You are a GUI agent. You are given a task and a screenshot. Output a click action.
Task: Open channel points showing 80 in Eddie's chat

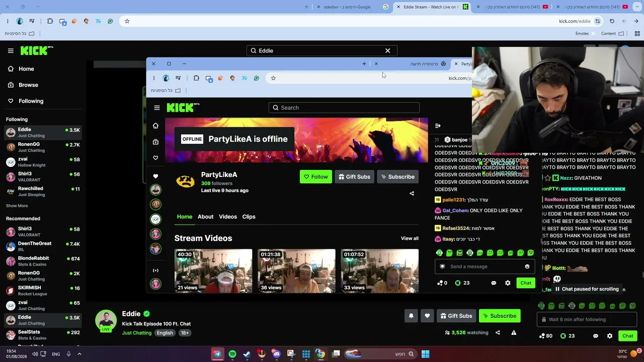pyautogui.click(x=546, y=336)
